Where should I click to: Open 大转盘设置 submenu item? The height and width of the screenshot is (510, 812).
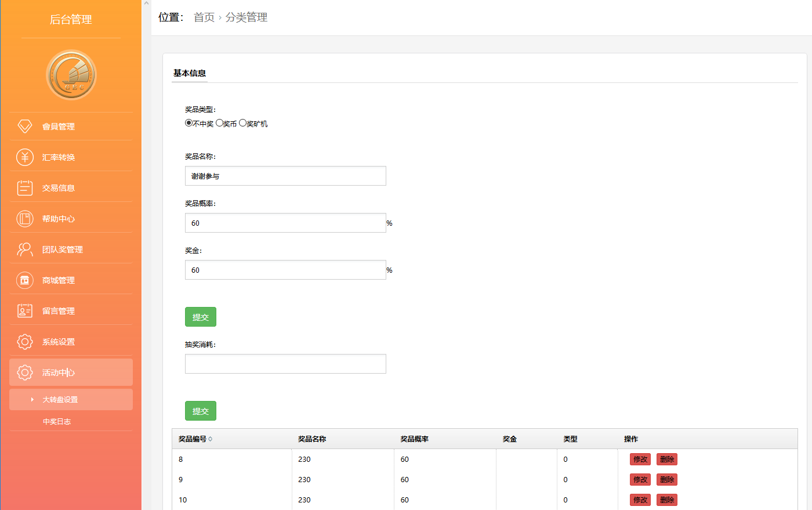click(x=60, y=400)
